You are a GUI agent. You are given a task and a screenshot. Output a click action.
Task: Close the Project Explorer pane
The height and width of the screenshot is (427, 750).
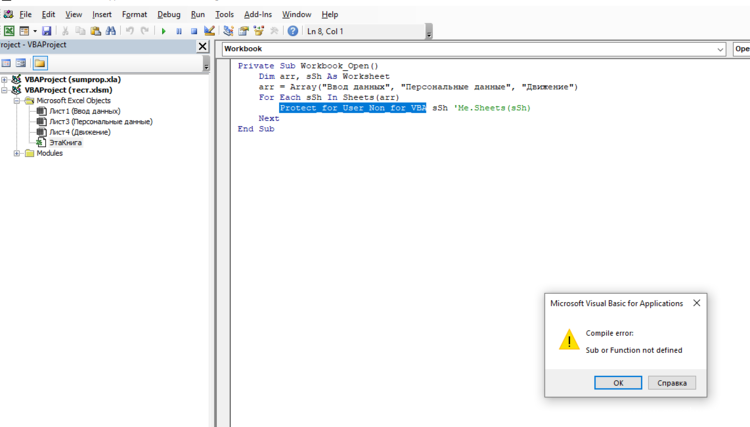click(x=202, y=46)
